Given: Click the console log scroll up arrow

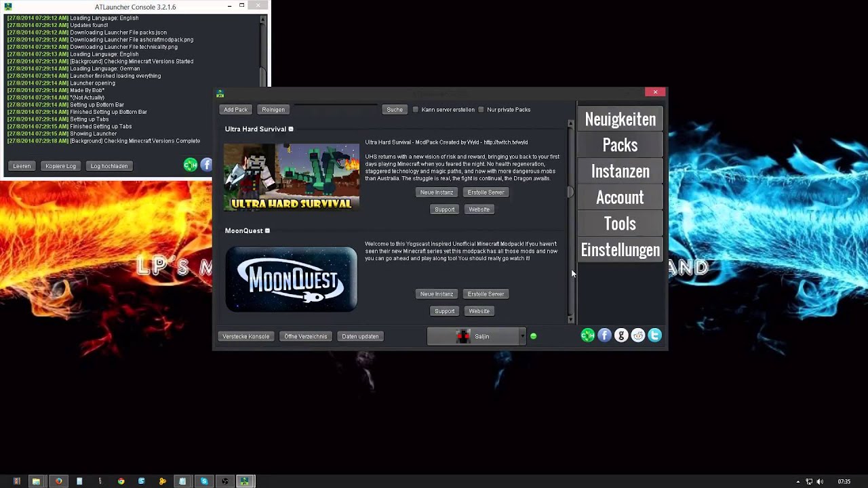Looking at the screenshot, I should (x=263, y=20).
